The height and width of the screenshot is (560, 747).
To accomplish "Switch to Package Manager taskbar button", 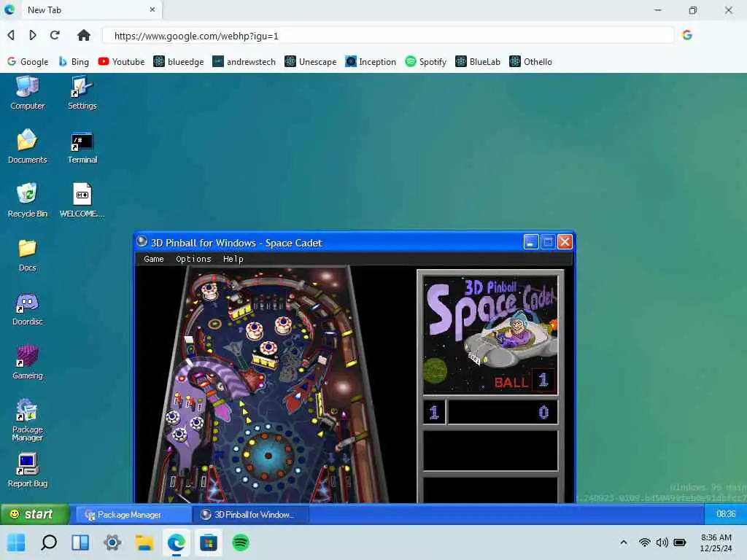I will click(133, 515).
